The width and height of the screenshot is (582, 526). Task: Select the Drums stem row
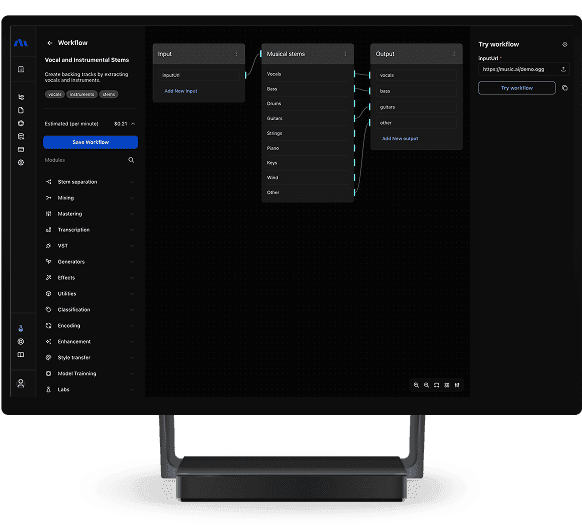tap(307, 104)
